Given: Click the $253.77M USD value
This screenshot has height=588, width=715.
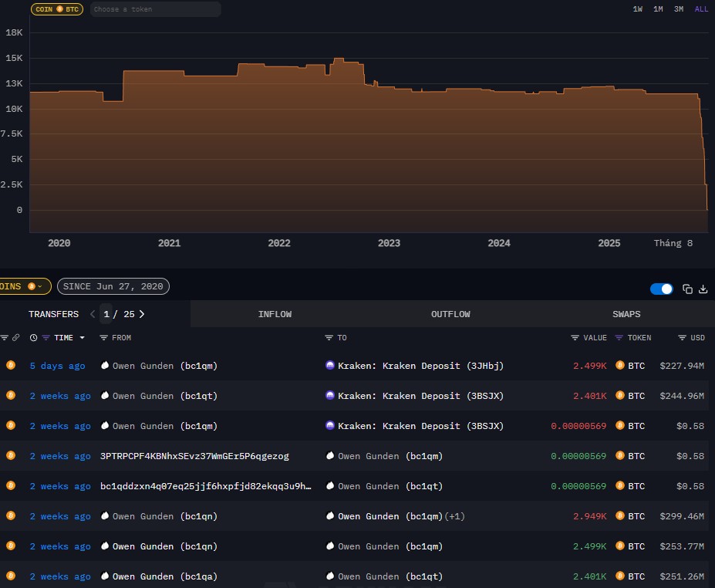Looking at the screenshot, I should (682, 546).
